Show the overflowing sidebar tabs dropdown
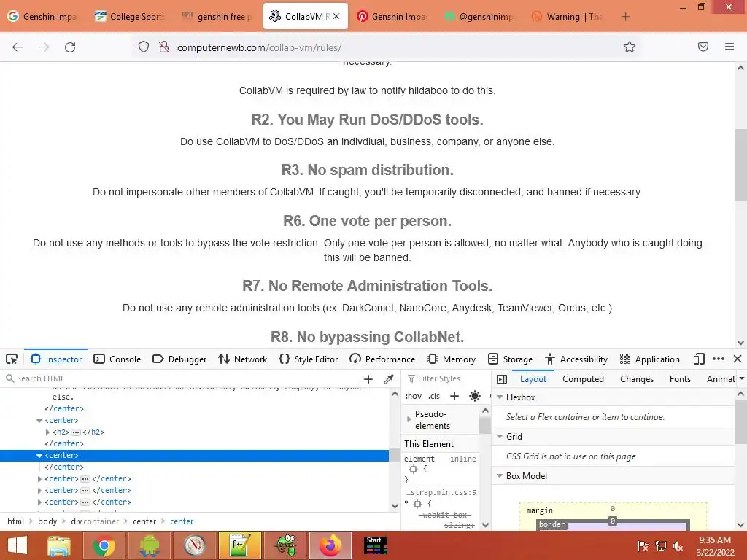Viewport: 747px width, 560px height. point(742,379)
